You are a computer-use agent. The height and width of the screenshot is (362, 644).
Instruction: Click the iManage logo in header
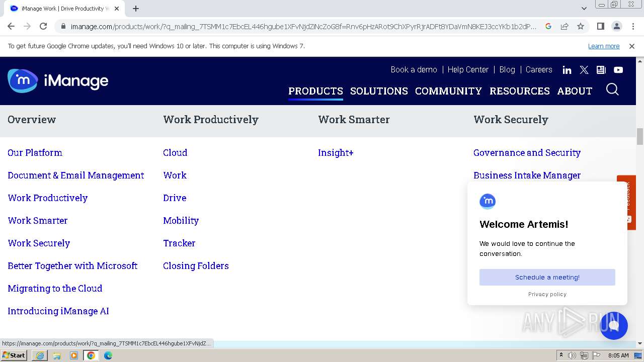(x=58, y=81)
